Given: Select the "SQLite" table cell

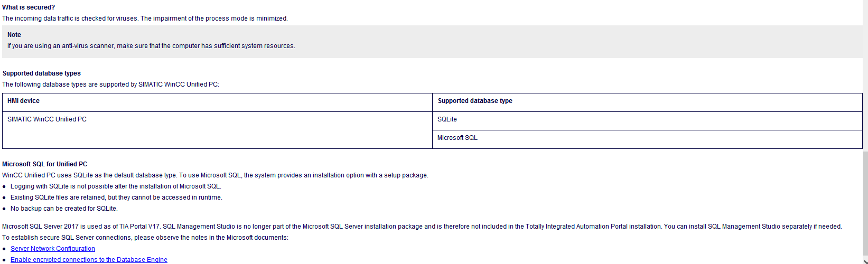Looking at the screenshot, I should click(447, 119).
